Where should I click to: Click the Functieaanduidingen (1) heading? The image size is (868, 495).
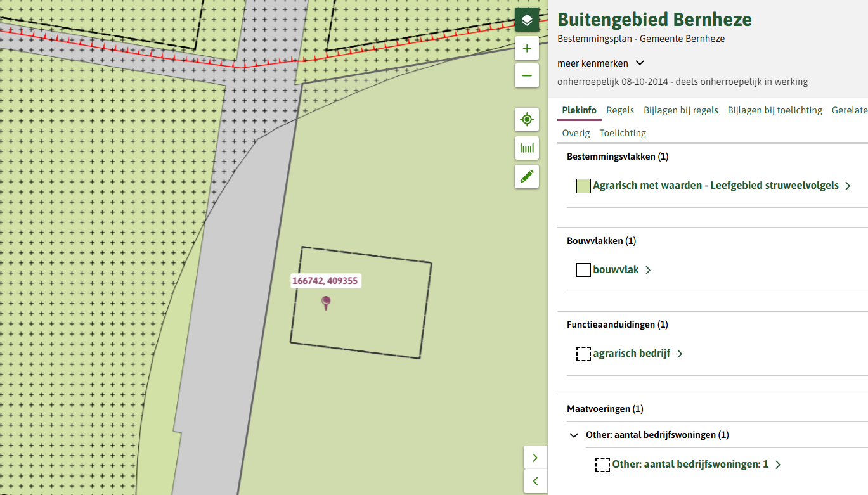coord(618,325)
